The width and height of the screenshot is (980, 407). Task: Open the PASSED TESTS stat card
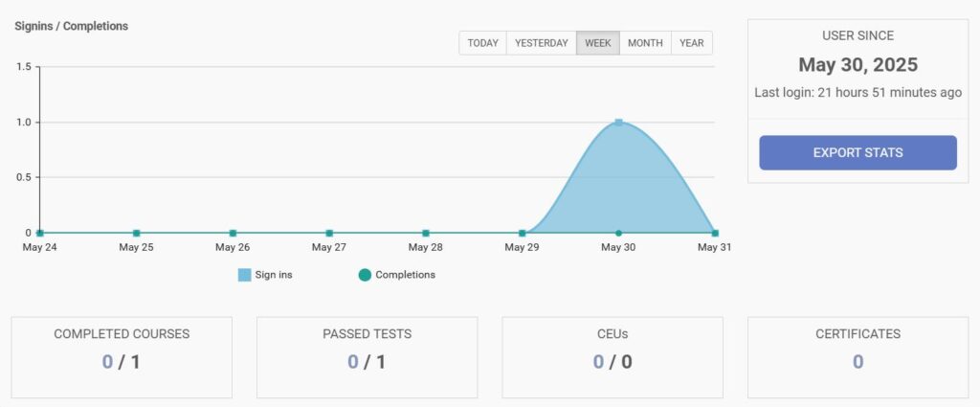click(367, 357)
